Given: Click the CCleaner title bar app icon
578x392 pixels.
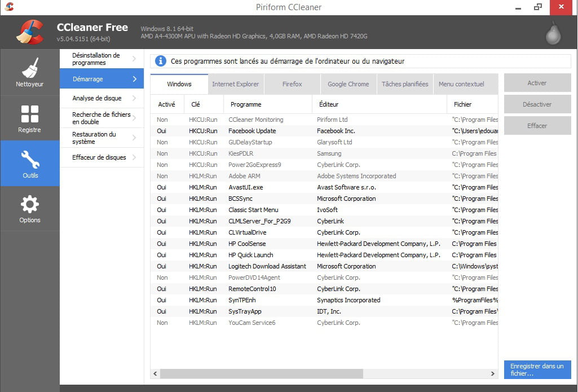Looking at the screenshot, I should (9, 7).
